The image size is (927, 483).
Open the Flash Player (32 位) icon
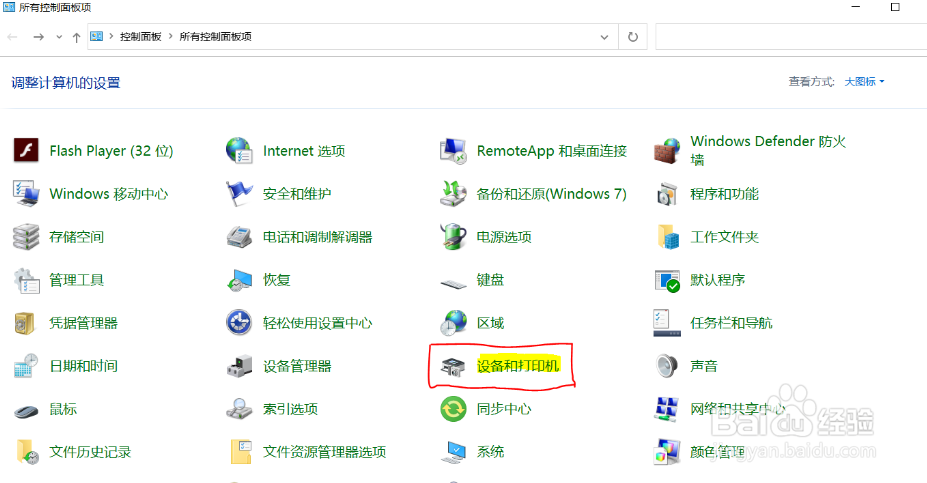[26, 151]
